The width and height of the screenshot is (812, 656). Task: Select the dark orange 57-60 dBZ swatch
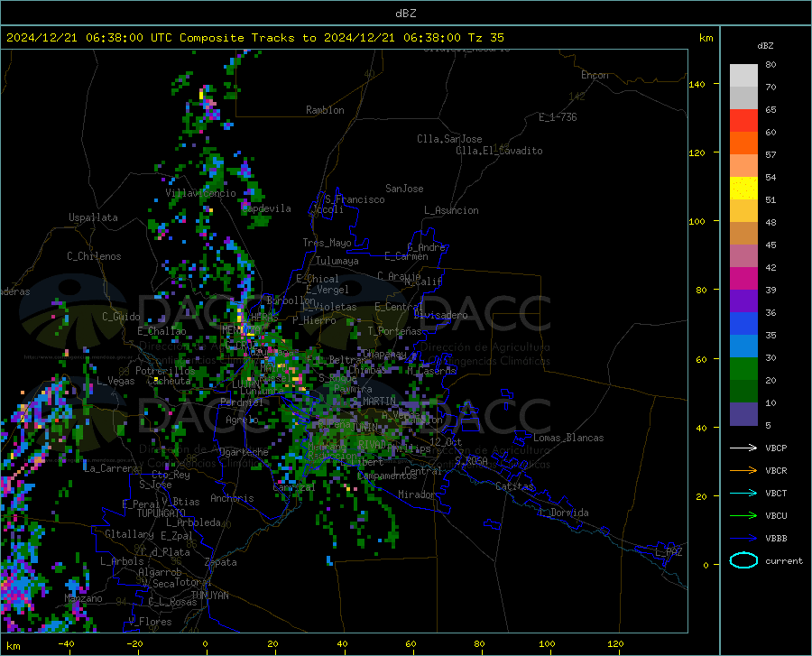(743, 143)
